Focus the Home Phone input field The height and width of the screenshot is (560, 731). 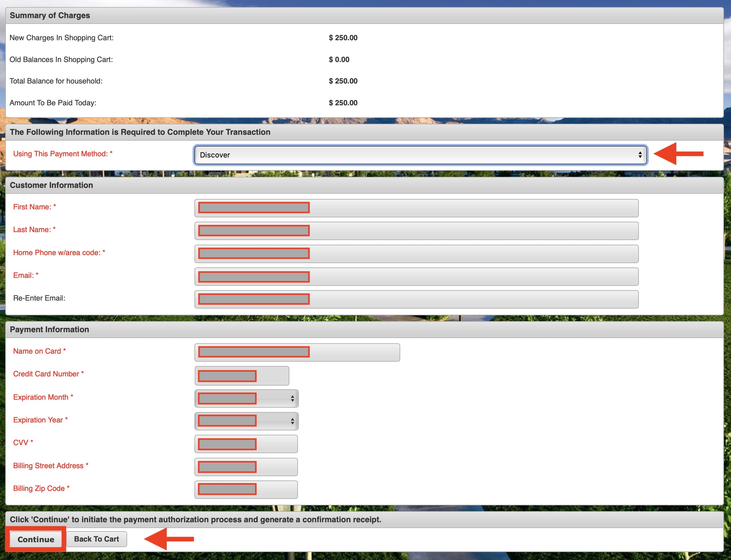pyautogui.click(x=416, y=254)
